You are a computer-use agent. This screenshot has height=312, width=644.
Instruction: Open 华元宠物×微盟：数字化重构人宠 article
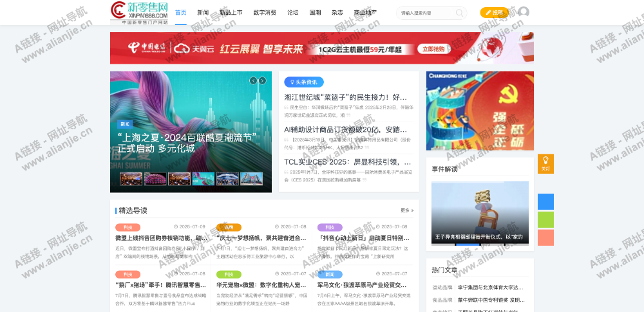point(261,284)
